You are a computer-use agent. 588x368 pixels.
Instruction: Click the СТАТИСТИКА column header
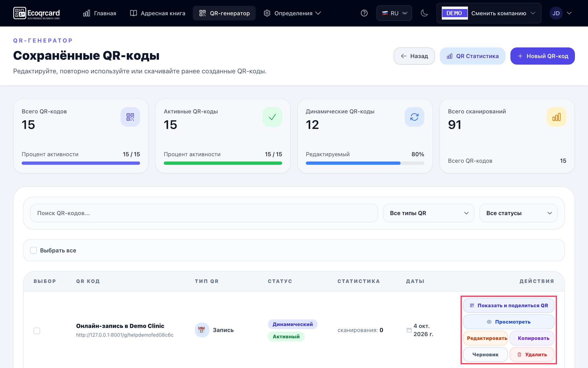point(359,281)
